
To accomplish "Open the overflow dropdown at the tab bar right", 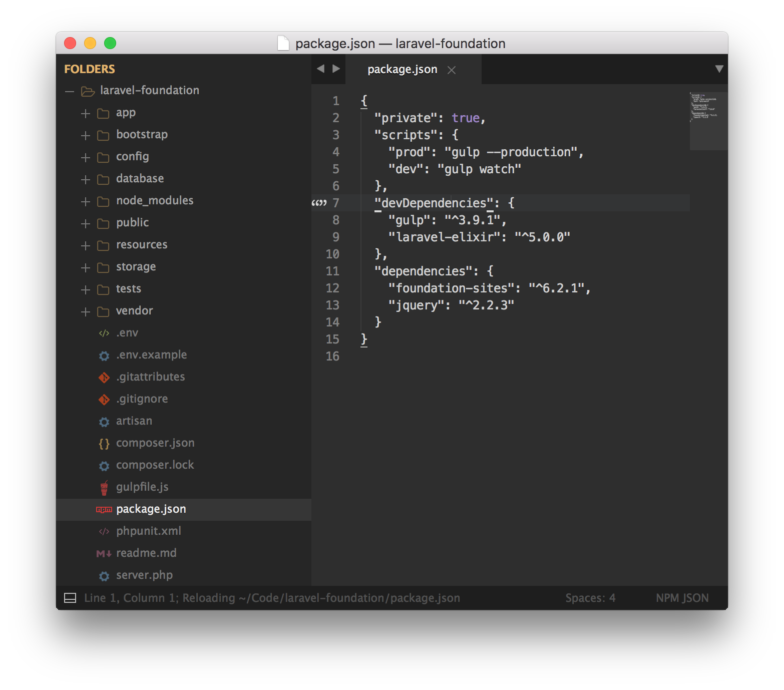I will tap(719, 69).
